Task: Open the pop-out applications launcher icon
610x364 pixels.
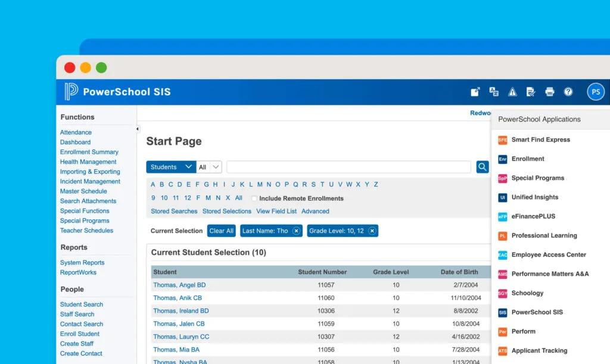Action: pos(475,92)
